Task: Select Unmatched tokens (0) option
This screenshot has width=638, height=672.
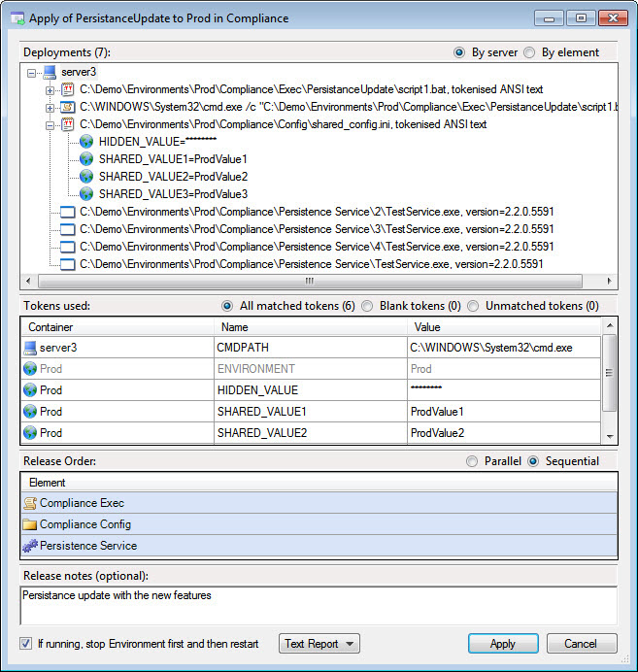Action: coord(473,306)
